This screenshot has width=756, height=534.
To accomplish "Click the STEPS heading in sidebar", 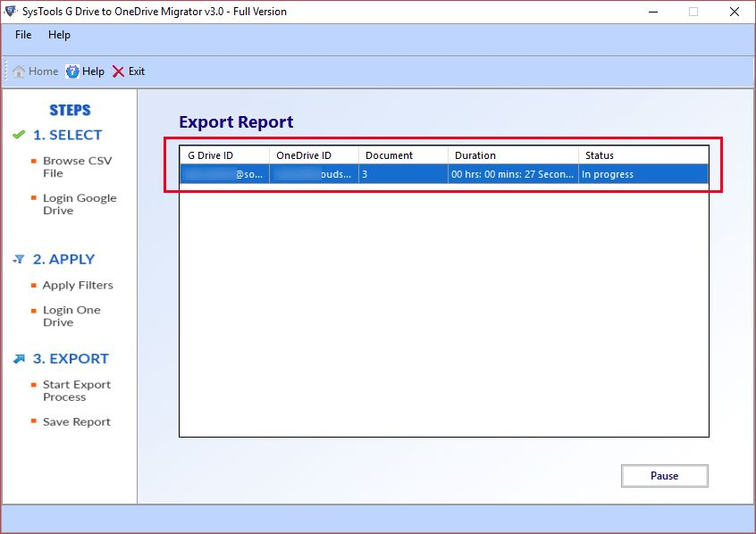I will pyautogui.click(x=70, y=110).
